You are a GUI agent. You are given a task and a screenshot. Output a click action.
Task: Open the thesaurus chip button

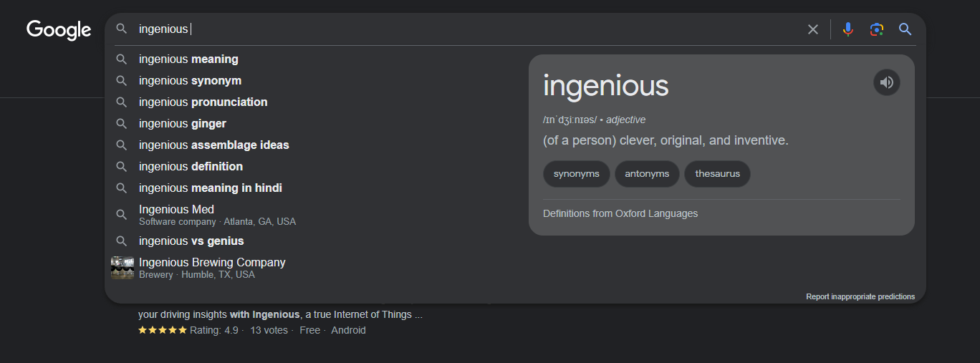tap(718, 174)
